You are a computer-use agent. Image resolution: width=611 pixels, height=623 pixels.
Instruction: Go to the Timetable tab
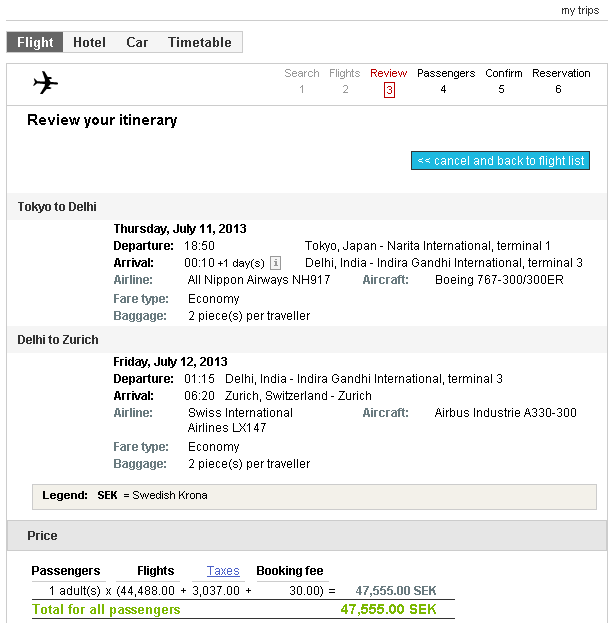point(199,42)
